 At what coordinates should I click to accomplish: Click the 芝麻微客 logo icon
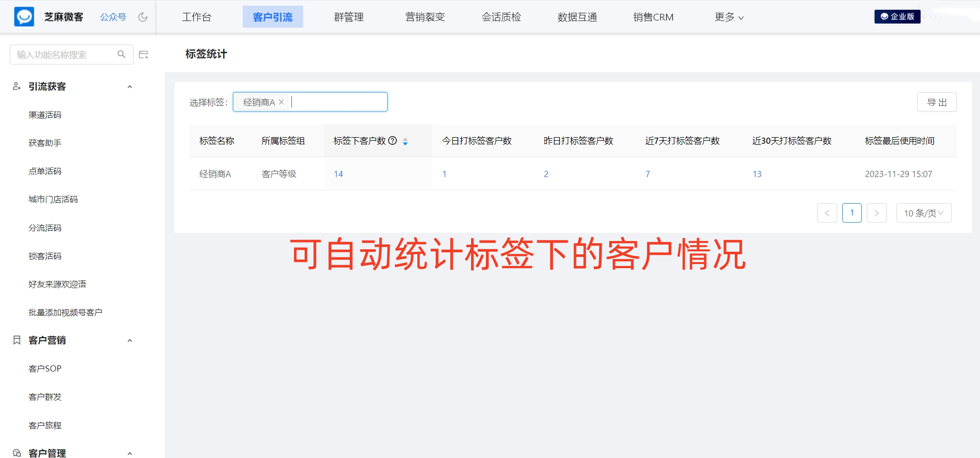coord(24,17)
